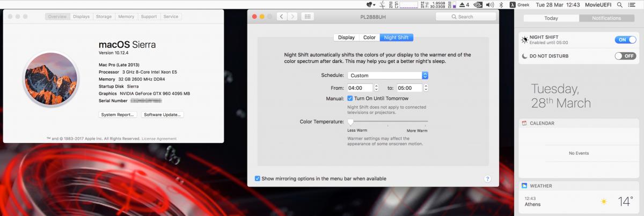The width and height of the screenshot is (644, 216).
Task: Move the Color Temperature slider knob
Action: tap(350, 122)
